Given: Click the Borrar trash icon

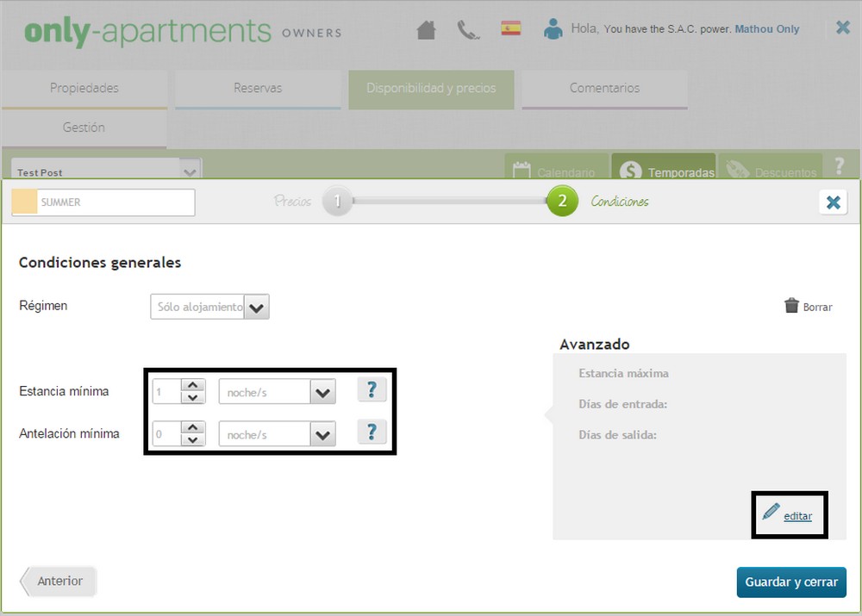Looking at the screenshot, I should (791, 306).
